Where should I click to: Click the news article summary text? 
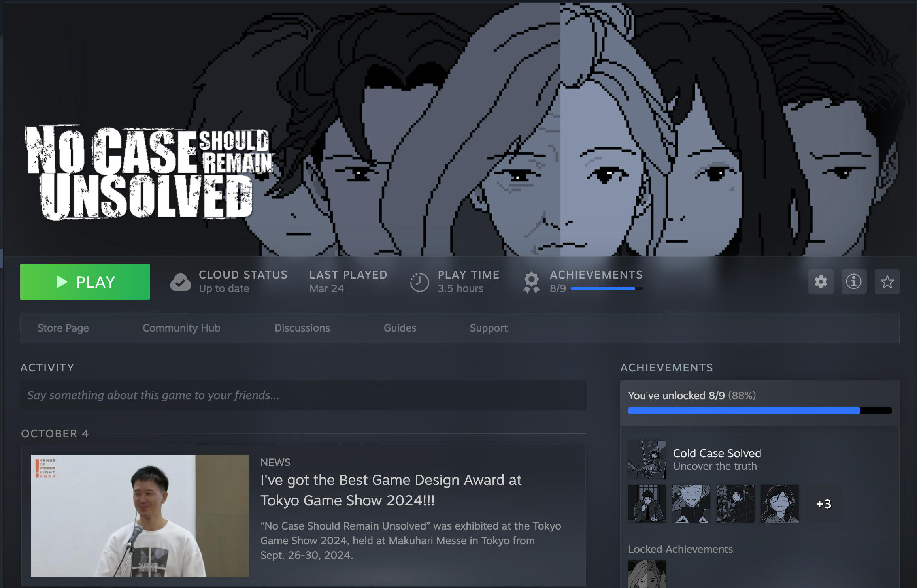[411, 541]
